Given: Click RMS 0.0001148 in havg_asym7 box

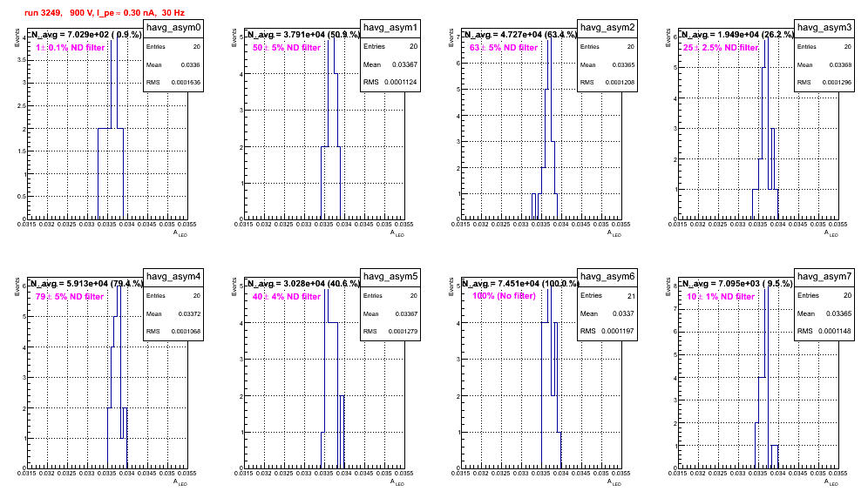Looking at the screenshot, I should (x=824, y=331).
